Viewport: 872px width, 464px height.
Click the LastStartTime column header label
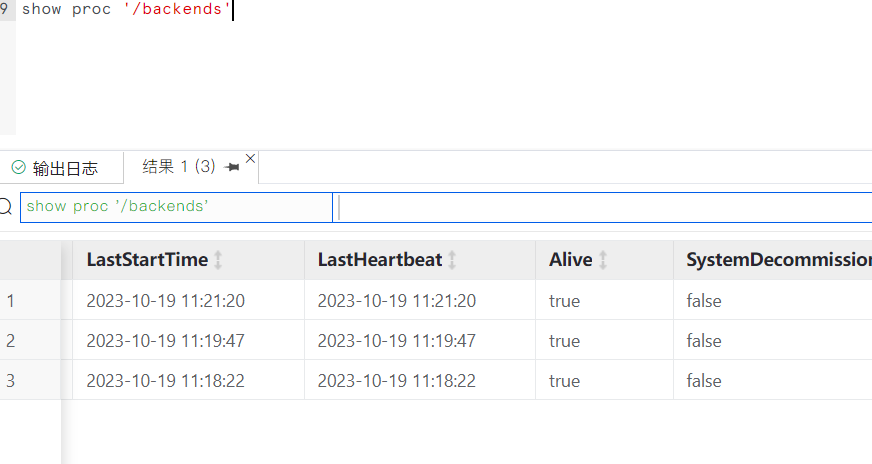(x=147, y=260)
